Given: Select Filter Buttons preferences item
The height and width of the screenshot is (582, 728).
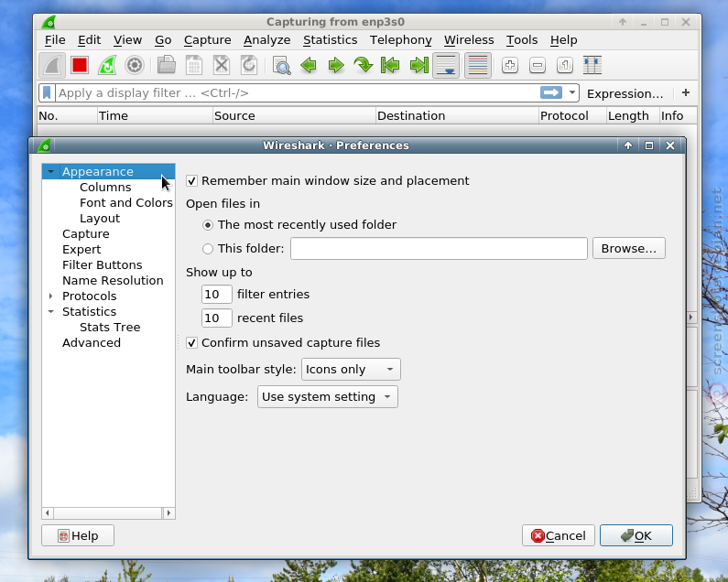Looking at the screenshot, I should 103,265.
